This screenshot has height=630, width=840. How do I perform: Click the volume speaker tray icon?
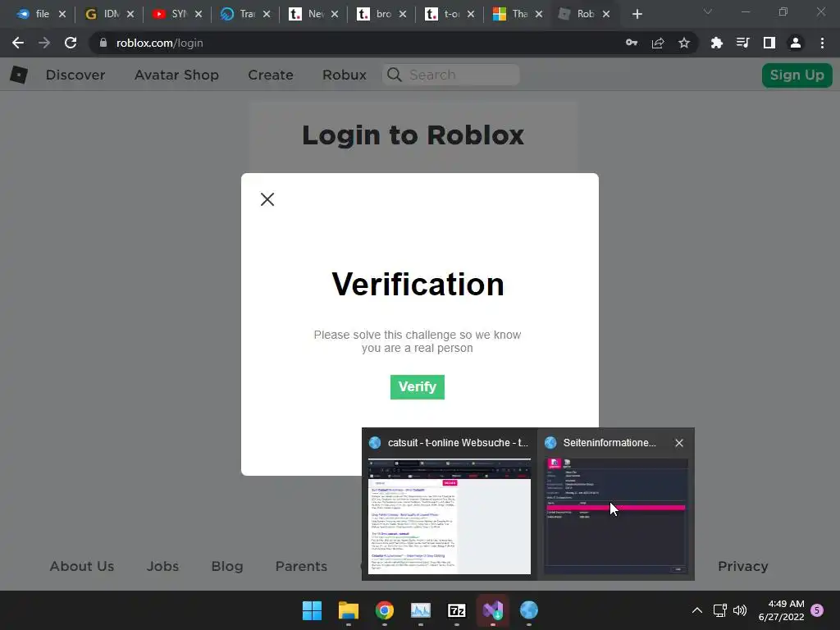point(740,610)
